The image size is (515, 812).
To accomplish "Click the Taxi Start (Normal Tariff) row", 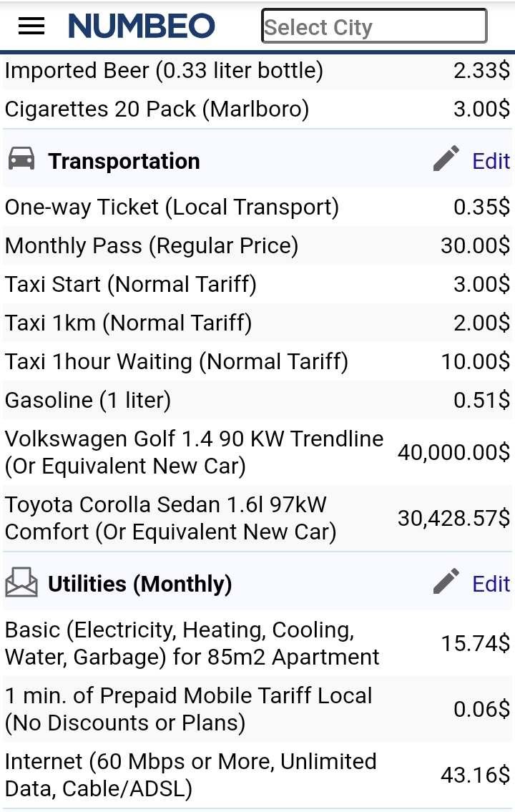I will click(x=257, y=284).
